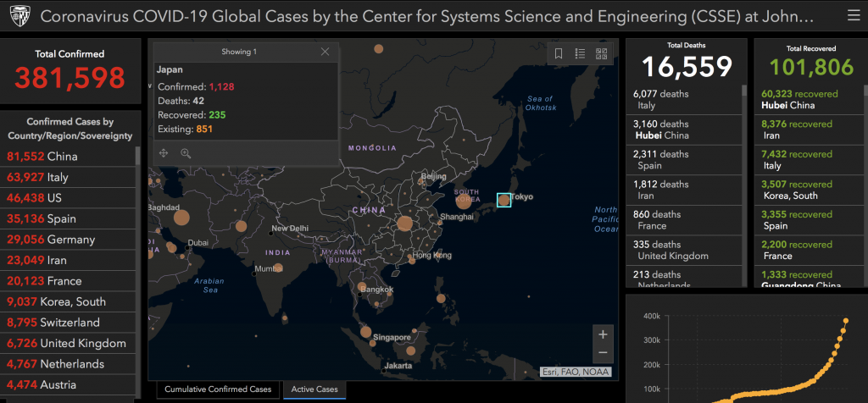Screen dimensions: 868x403
Task: Click the Total Deaths 16,559 number
Action: pyautogui.click(x=687, y=67)
